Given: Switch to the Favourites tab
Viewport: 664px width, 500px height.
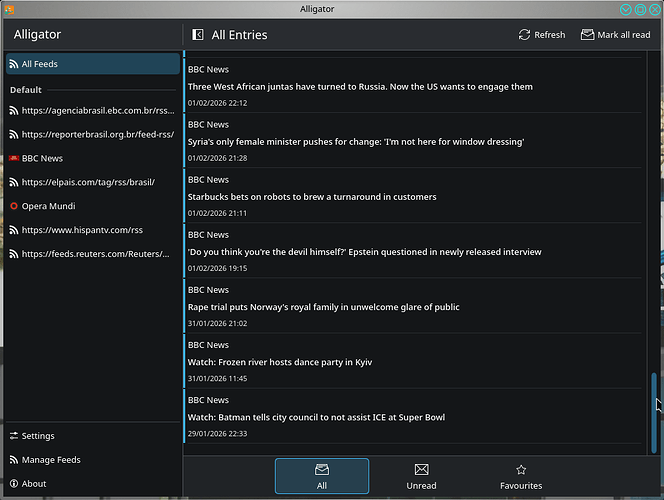Looking at the screenshot, I should pyautogui.click(x=521, y=476).
